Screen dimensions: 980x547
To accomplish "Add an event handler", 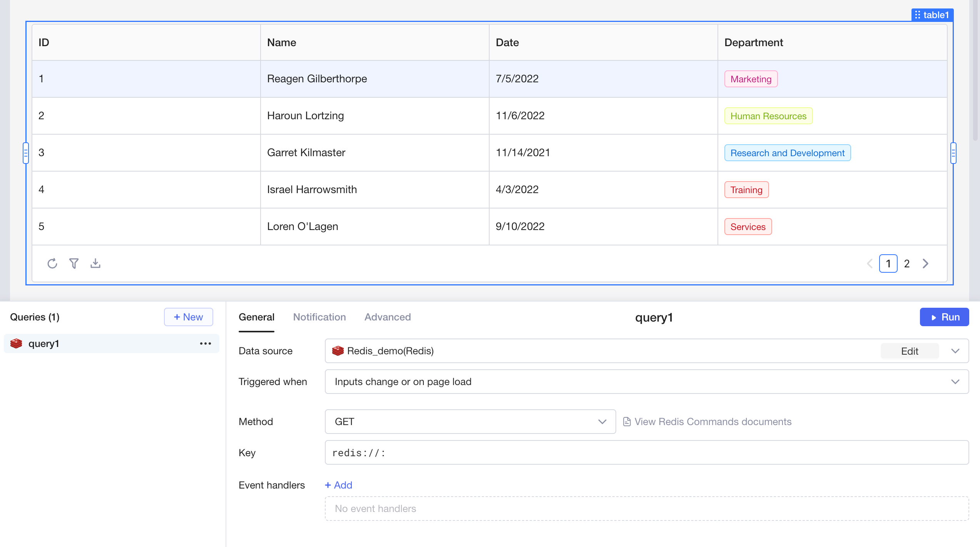I will click(x=338, y=485).
